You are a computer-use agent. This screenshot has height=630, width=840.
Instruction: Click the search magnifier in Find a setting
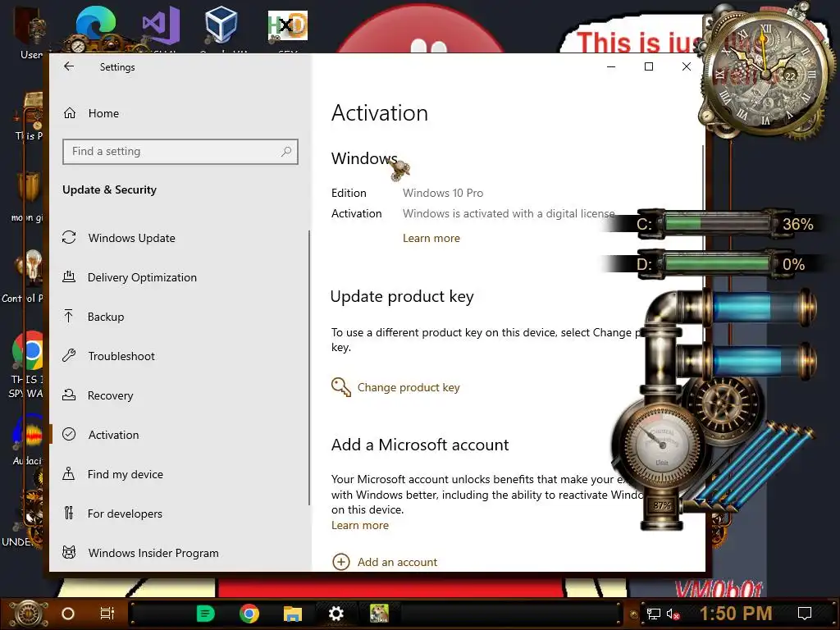pos(286,152)
